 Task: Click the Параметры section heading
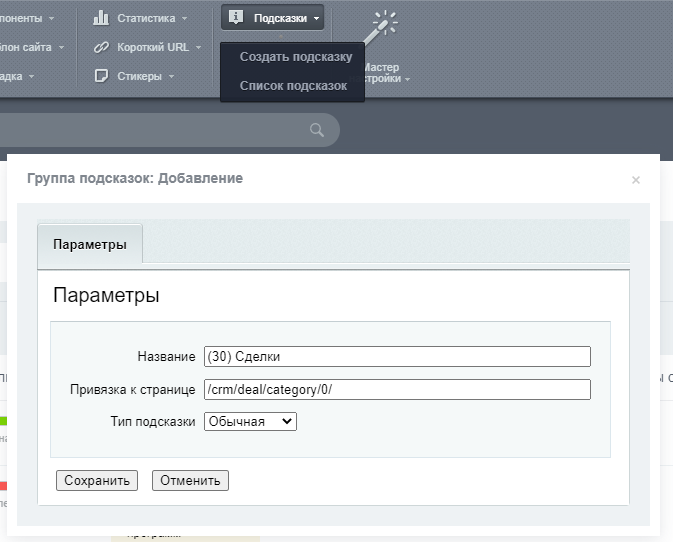tap(106, 295)
